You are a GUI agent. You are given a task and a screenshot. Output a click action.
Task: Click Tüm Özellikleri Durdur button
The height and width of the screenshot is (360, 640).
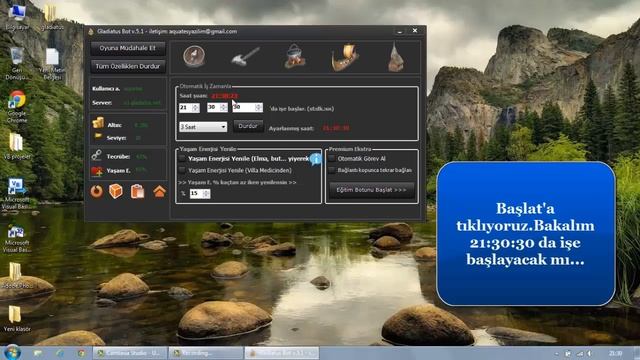[x=128, y=66]
